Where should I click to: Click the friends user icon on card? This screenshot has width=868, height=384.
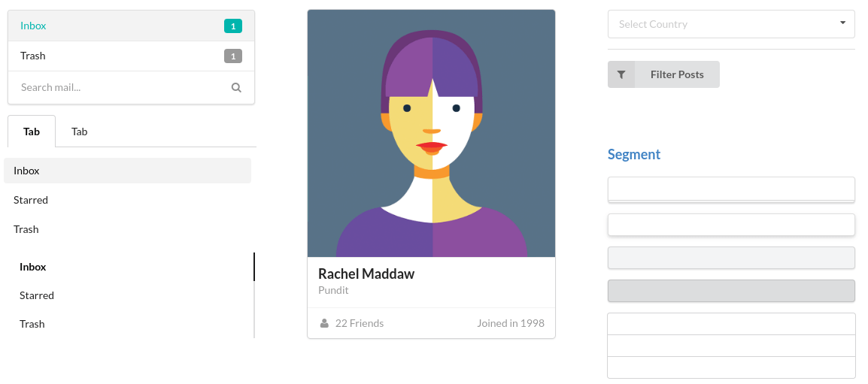click(x=324, y=323)
